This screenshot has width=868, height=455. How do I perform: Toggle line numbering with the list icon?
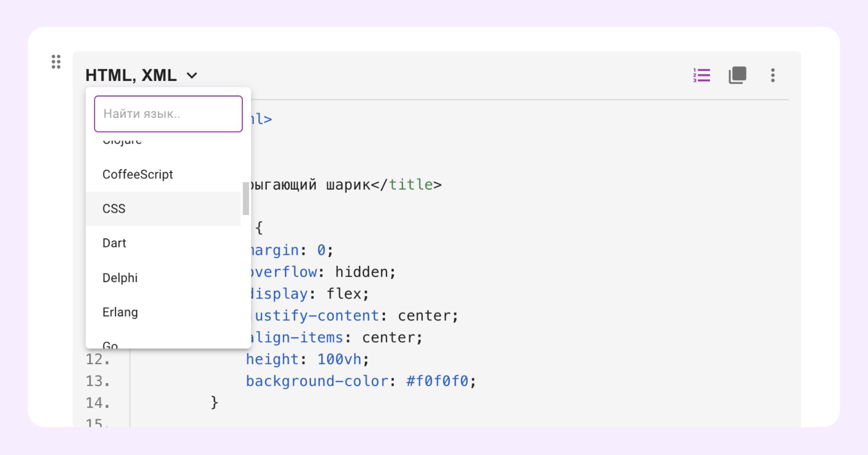pos(701,75)
